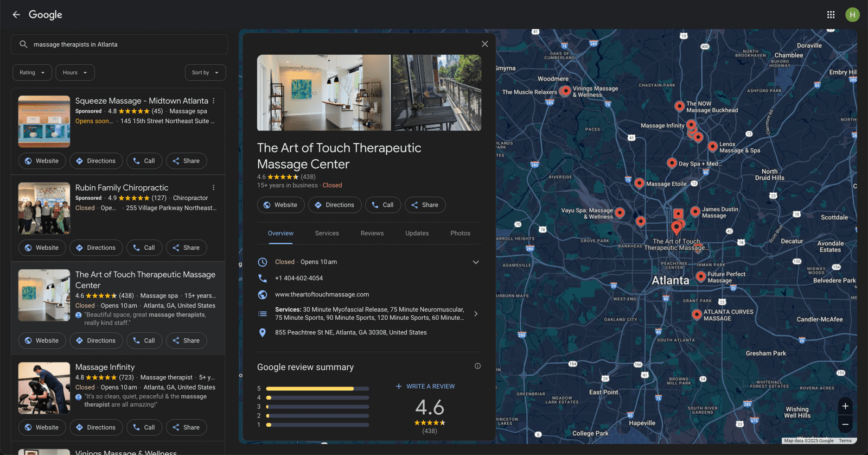Call Massage Infinity
868x455 pixels.
(144, 427)
